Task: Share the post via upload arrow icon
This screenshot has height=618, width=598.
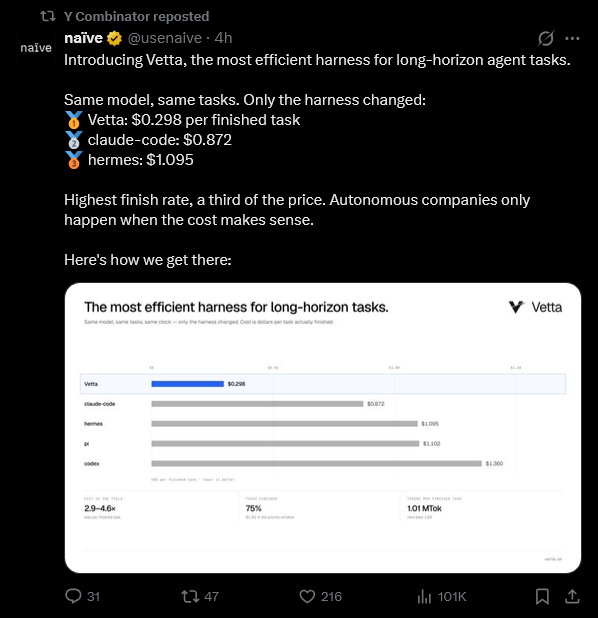Action: pos(572,596)
